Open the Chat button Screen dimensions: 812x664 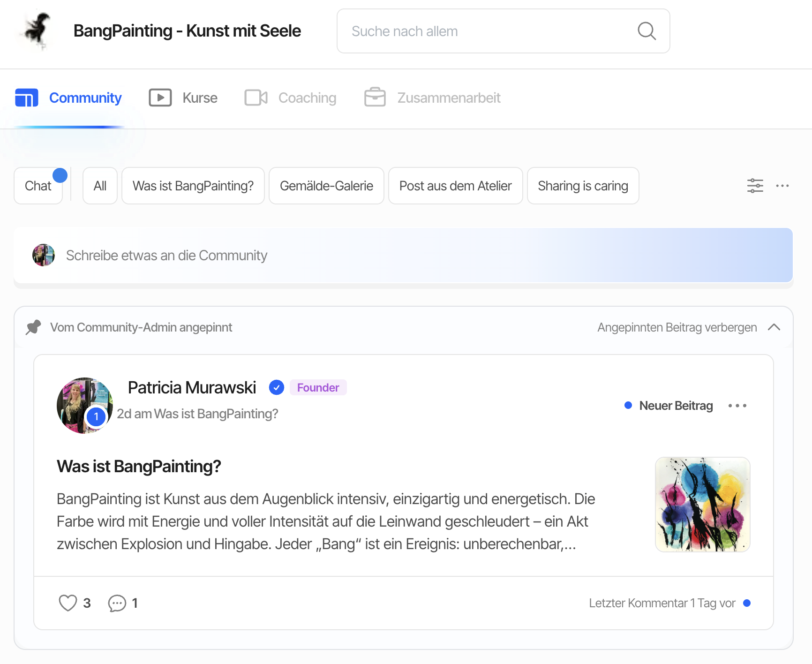[x=38, y=186]
